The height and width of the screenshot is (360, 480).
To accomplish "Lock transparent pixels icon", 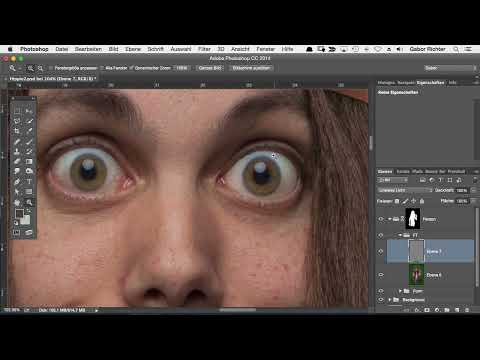I will pos(397,201).
